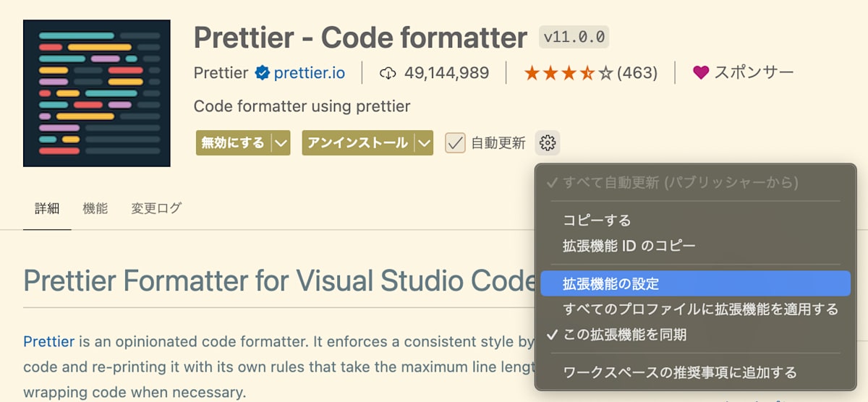
Task: Click the 無効にする button
Action: click(x=234, y=143)
